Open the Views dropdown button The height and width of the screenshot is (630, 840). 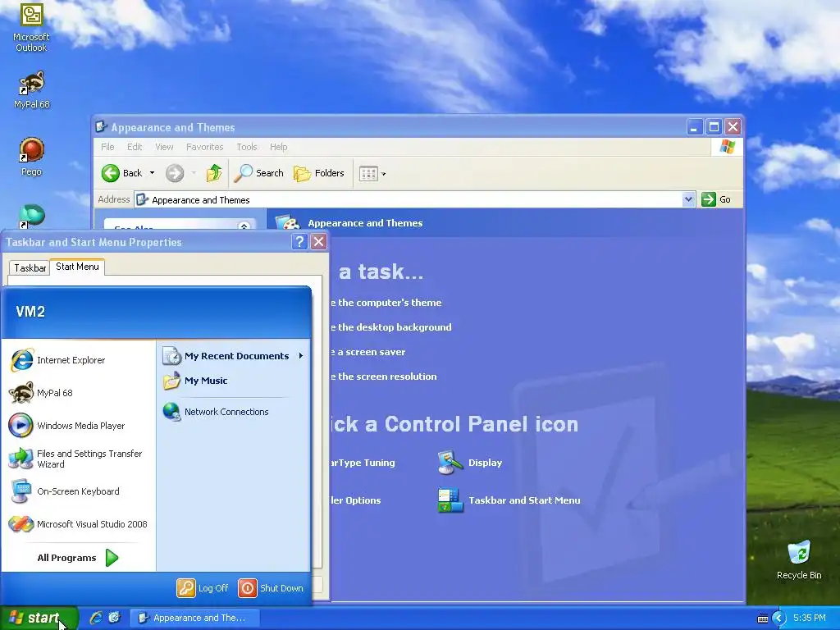372,174
